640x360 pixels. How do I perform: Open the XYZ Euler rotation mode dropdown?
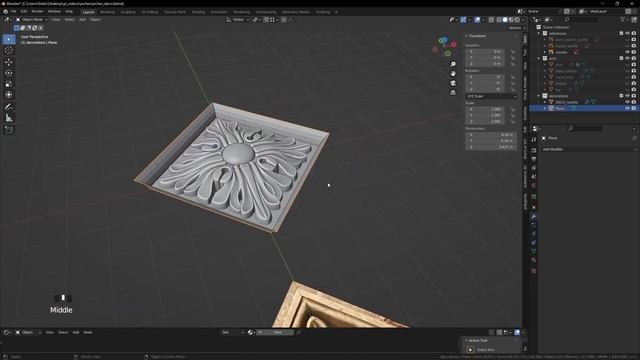(491, 96)
